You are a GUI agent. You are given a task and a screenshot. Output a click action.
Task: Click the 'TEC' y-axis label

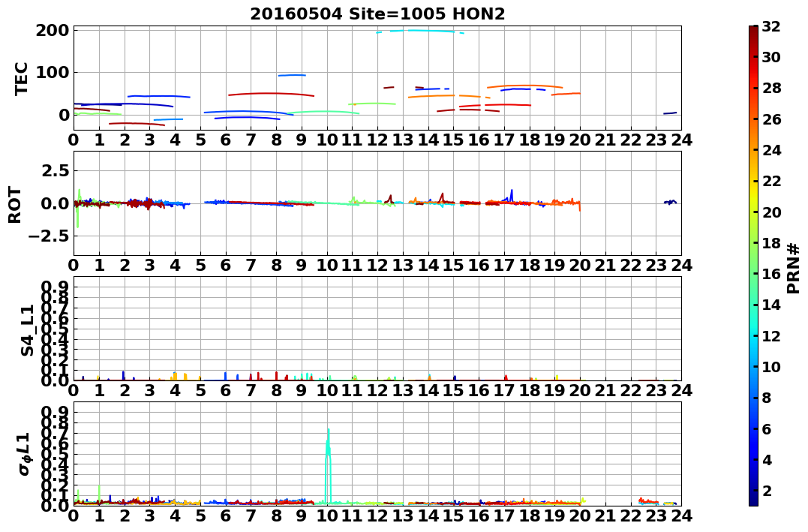coord(21,78)
